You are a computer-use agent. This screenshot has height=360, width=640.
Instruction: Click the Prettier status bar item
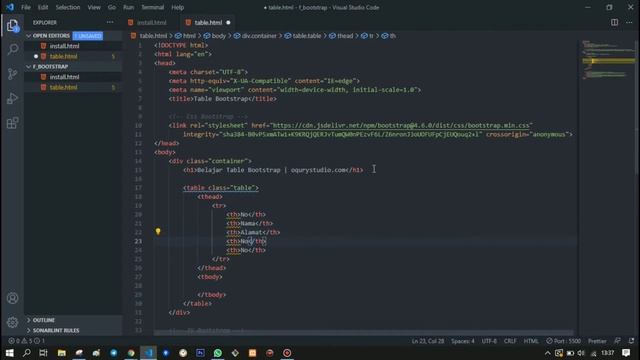[597, 341]
